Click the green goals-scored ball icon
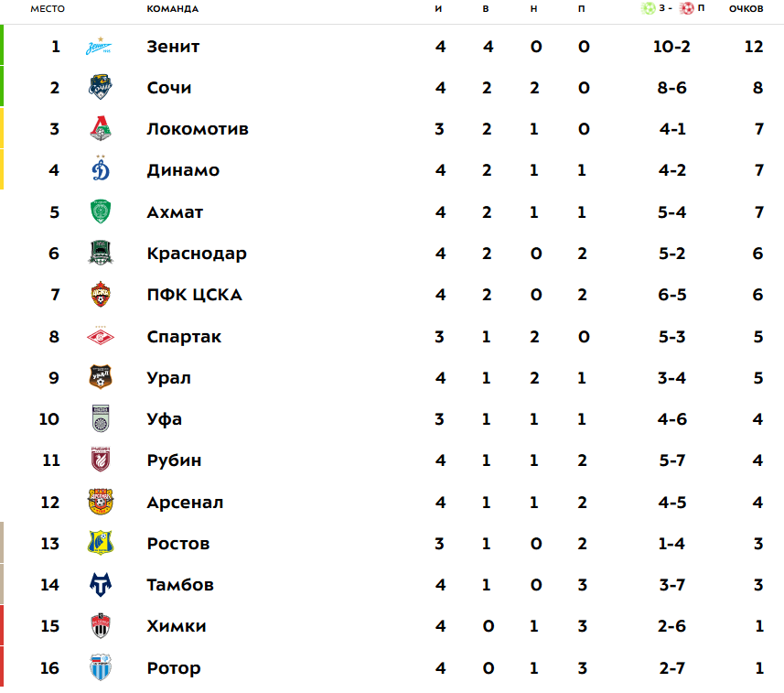 [x=648, y=8]
